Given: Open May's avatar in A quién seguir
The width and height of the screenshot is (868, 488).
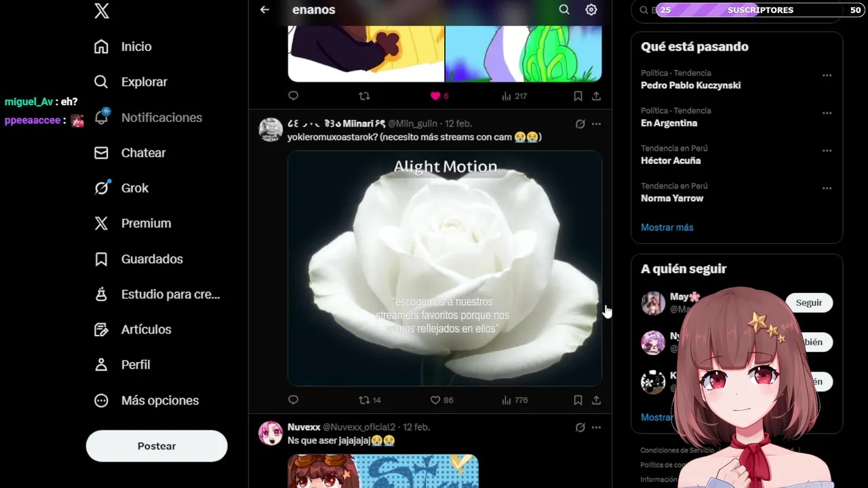Looking at the screenshot, I should click(x=653, y=303).
